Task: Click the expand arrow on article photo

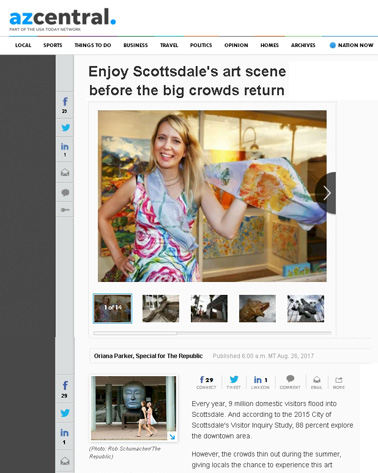Action: 172,436
